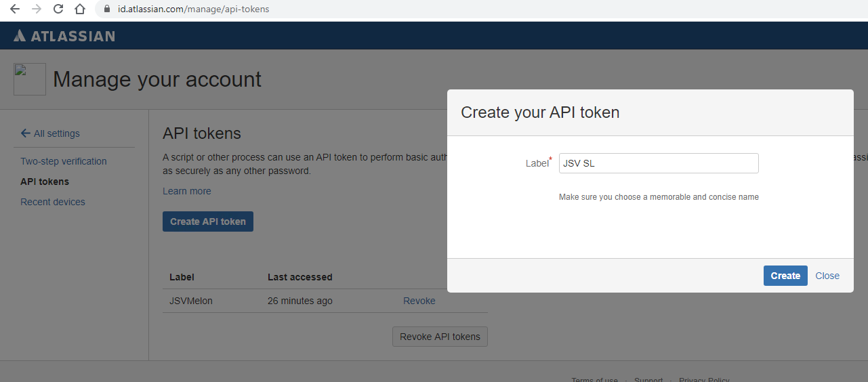The width and height of the screenshot is (868, 382).
Task: Click the JSVMelon token label
Action: 191,301
